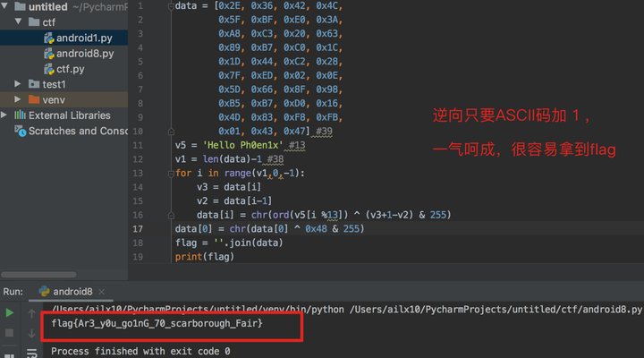Click the 0x48 value on line 17
644x358 pixels.
pos(316,229)
